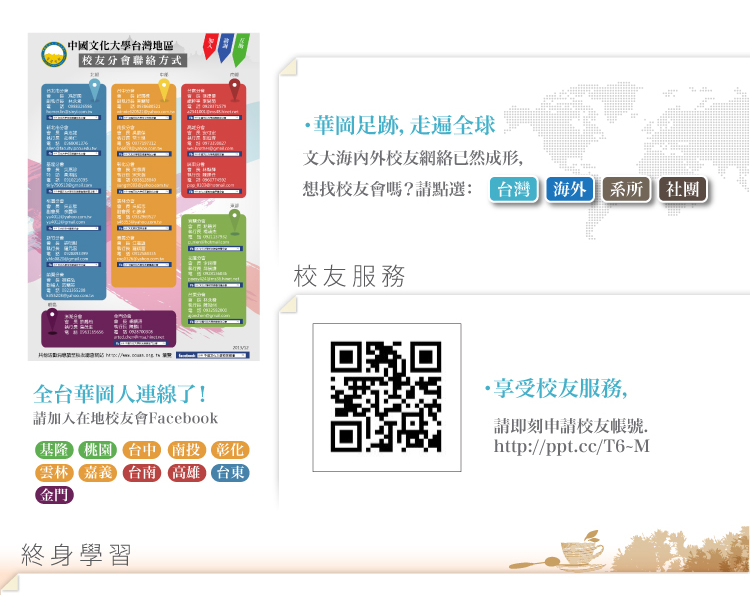Image resolution: width=750 pixels, height=595 pixels.
Task: Click the red ribbon tag on poster
Action: pyautogui.click(x=210, y=46)
